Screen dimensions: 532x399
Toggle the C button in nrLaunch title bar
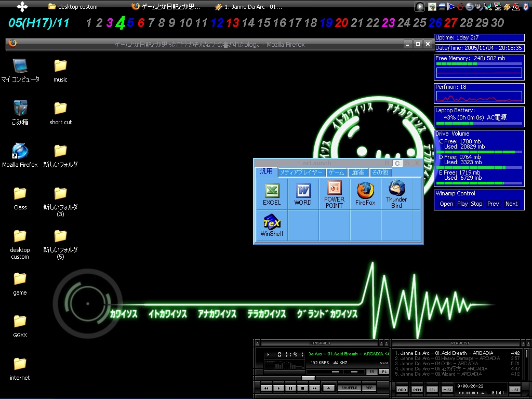(397, 163)
